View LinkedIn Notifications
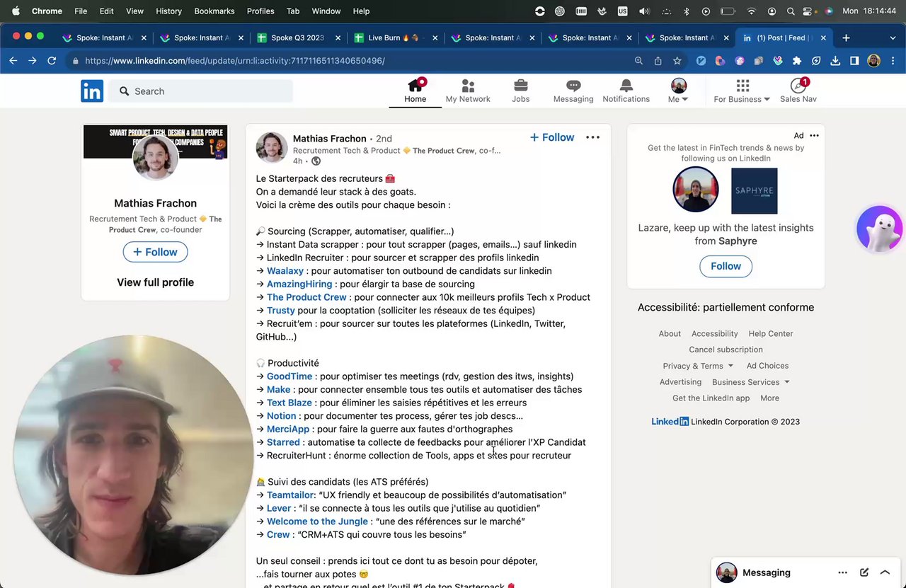The image size is (906, 588). (x=626, y=91)
